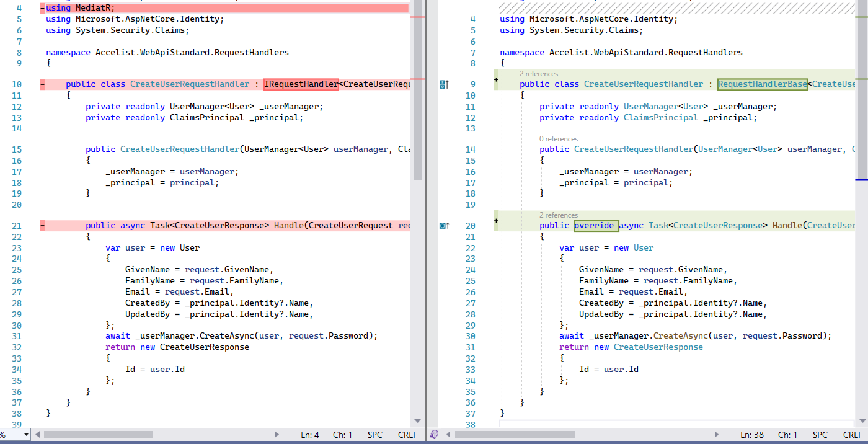Click the highlighted RequestHandlerBase text

coord(762,84)
